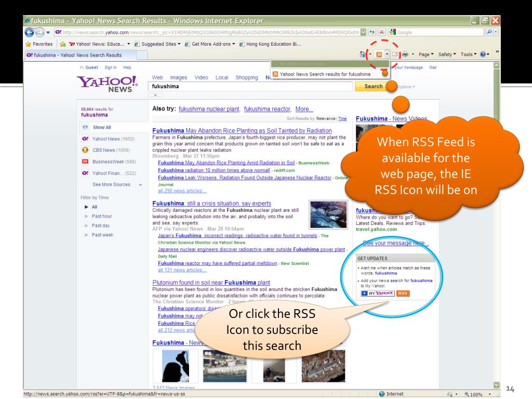Sort results by Time
This screenshot has width=532, height=399.
[342, 119]
